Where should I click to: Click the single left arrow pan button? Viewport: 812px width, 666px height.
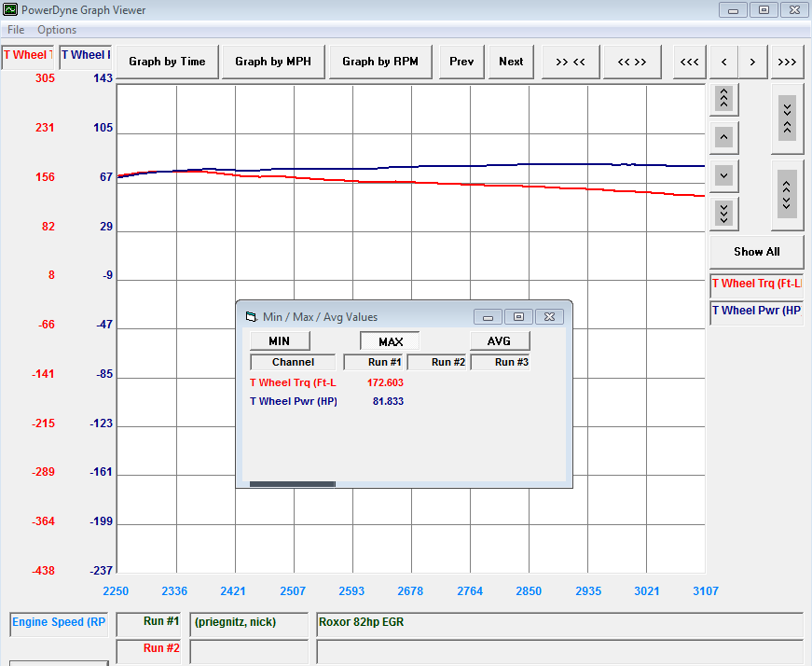click(724, 62)
